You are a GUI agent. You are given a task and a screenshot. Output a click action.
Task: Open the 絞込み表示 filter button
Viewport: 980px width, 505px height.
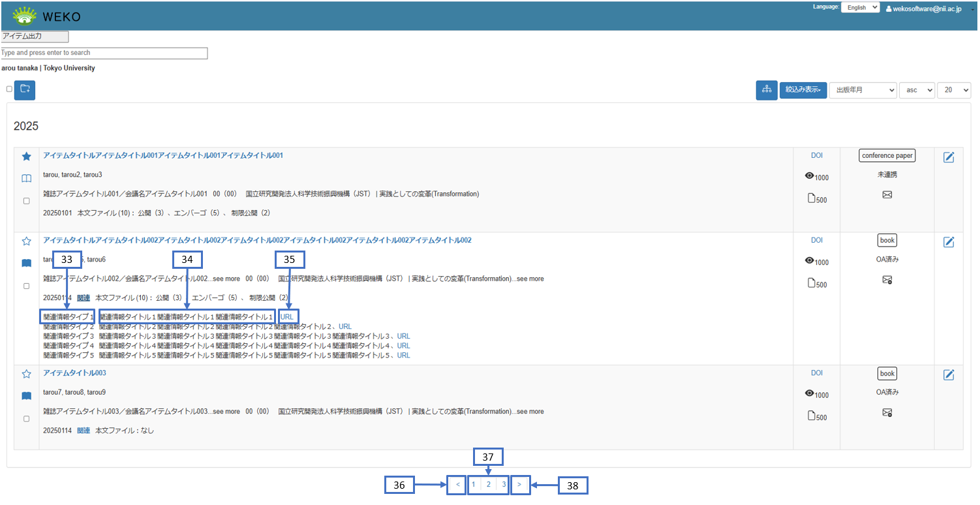coord(803,90)
